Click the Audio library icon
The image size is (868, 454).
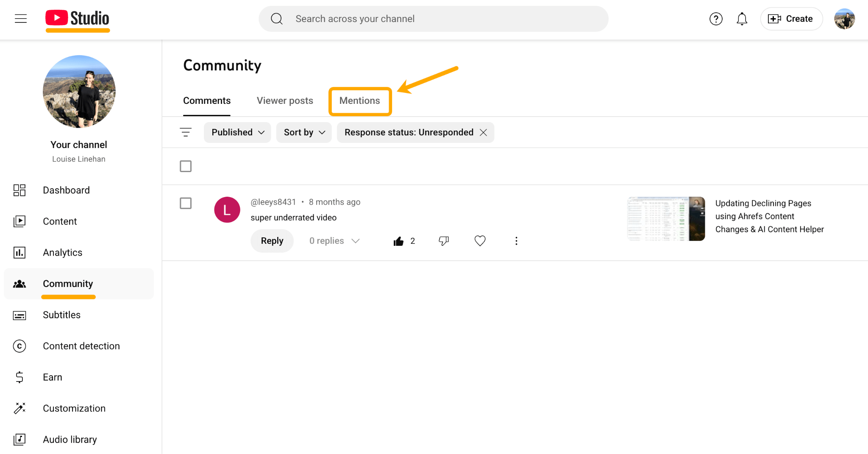tap(19, 439)
